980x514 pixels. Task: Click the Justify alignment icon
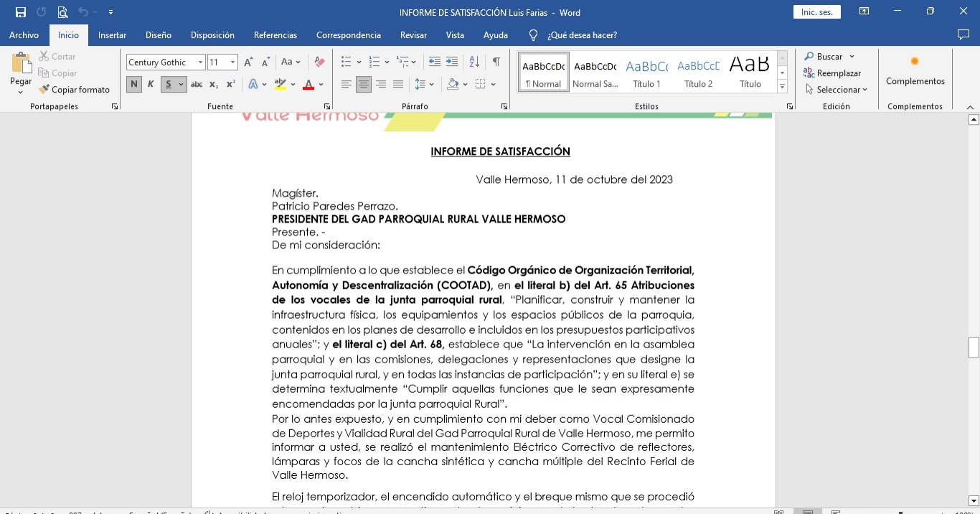pyautogui.click(x=398, y=85)
